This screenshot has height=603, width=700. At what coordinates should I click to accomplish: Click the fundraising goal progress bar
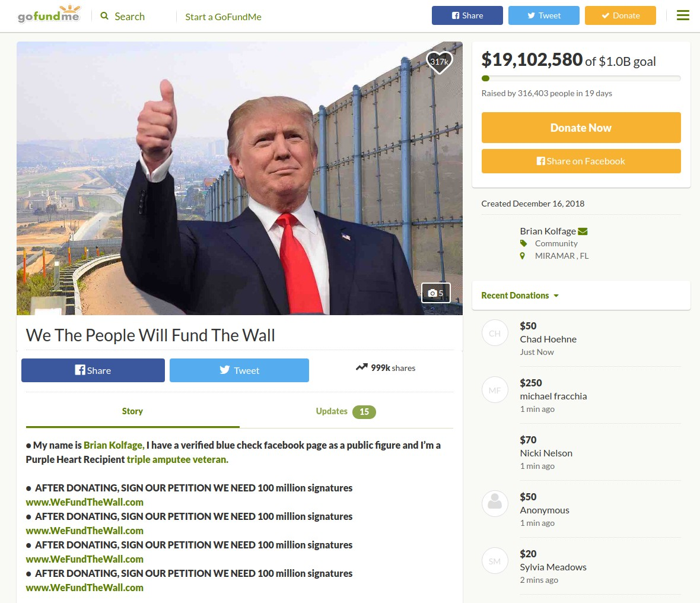click(581, 78)
